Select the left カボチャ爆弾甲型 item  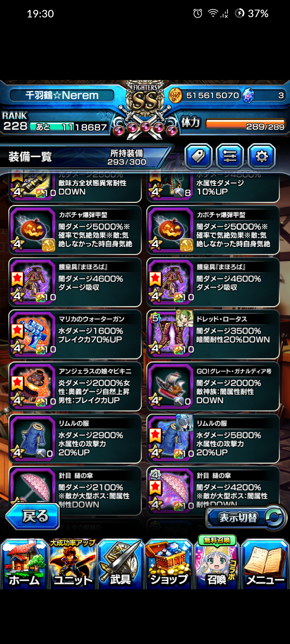75,230
